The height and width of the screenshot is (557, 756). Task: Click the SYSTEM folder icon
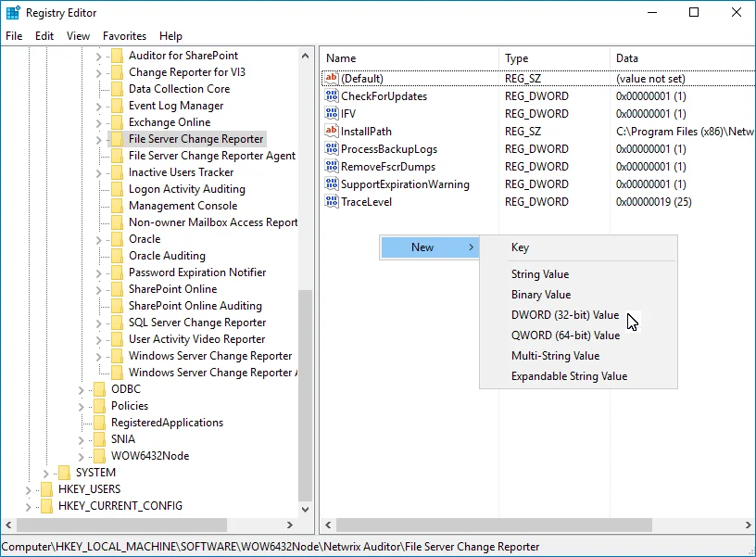pos(64,473)
